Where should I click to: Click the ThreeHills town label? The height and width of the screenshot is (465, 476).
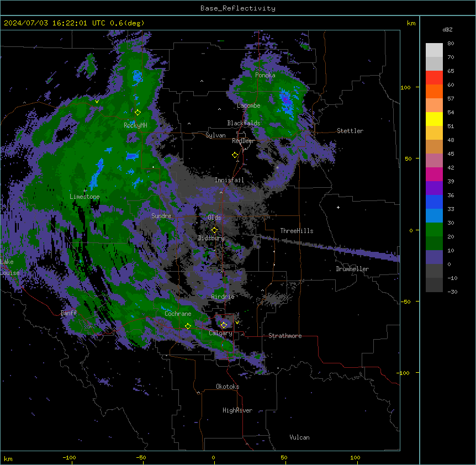click(297, 231)
